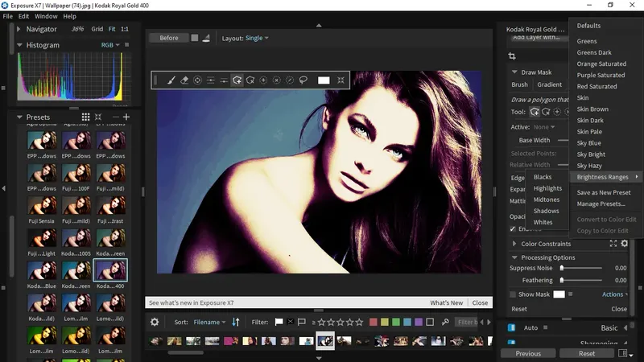Open the What's New link
Viewport: 644px width, 362px height.
point(447,303)
